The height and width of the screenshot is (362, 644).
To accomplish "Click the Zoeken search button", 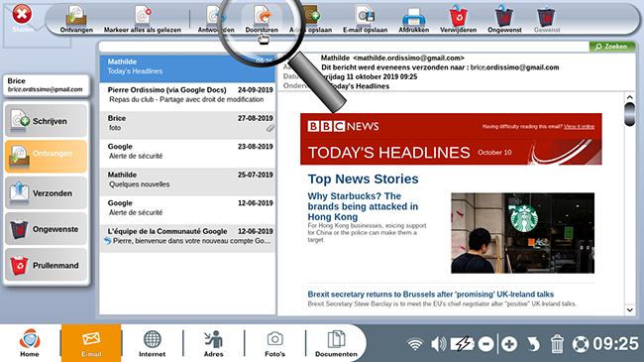I will 612,47.
